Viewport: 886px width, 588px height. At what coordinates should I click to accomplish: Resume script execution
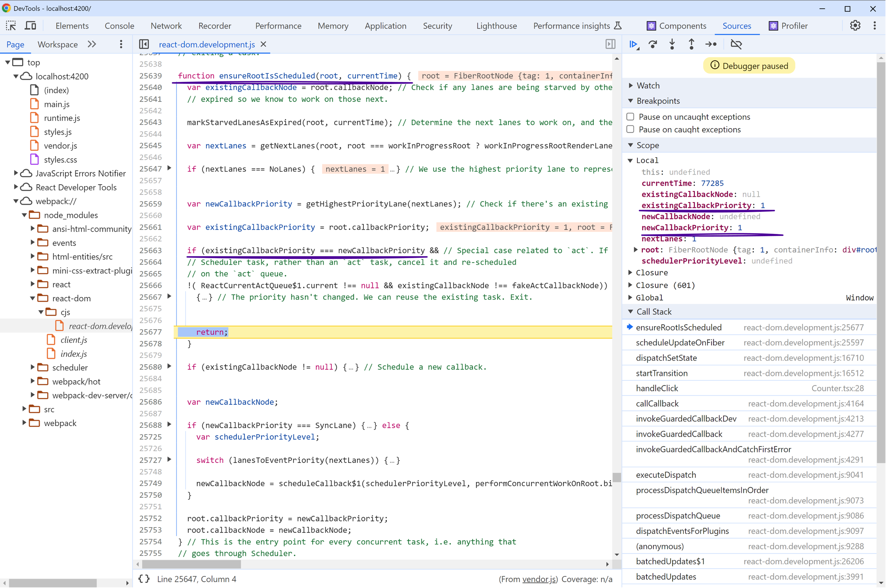pos(634,44)
